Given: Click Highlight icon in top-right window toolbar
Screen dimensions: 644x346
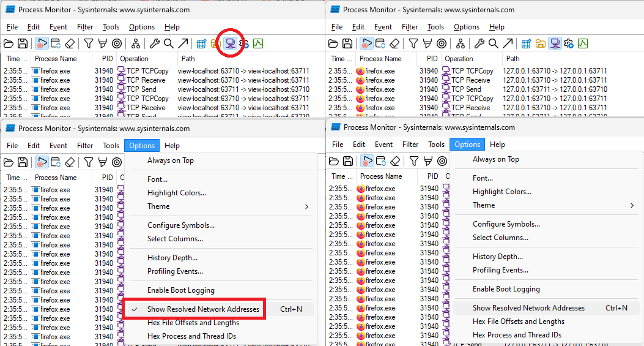Looking at the screenshot, I should (x=427, y=43).
